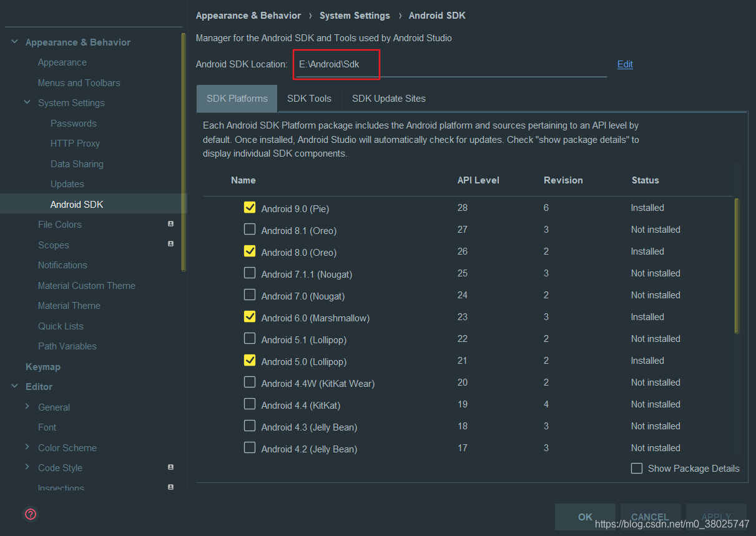Open Font settings under Editor
This screenshot has height=536, width=756.
point(47,427)
